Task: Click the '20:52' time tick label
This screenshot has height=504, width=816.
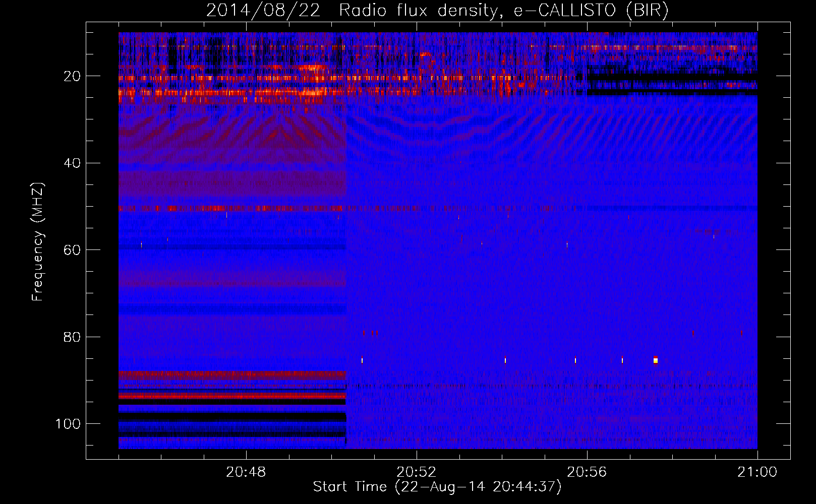Action: (417, 472)
